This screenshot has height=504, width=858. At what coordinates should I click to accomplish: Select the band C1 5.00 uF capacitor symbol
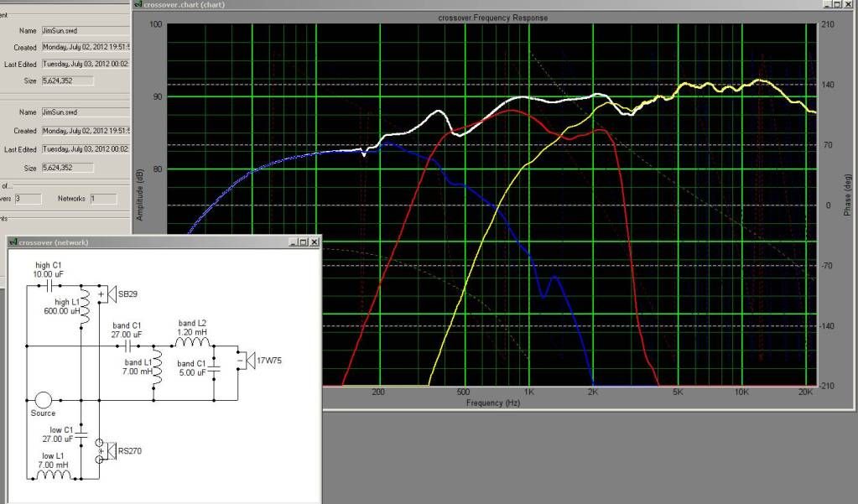pos(214,368)
